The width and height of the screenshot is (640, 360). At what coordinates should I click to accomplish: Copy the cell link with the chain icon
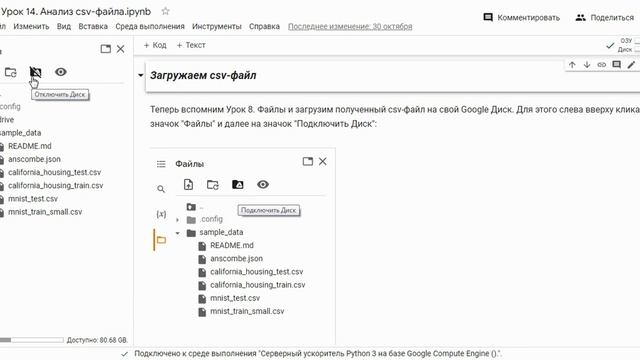(601, 64)
